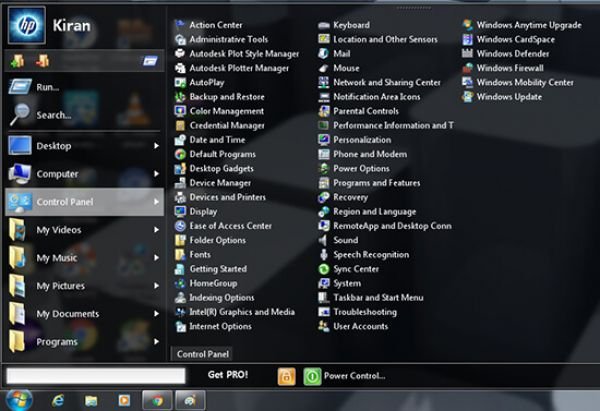The height and width of the screenshot is (411, 600).
Task: Open the Credential Manager icon
Action: coord(180,126)
